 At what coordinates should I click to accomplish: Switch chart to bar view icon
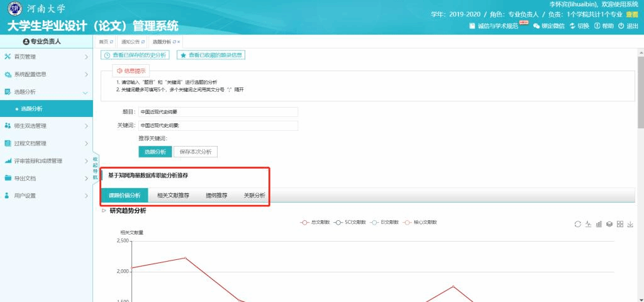click(x=599, y=224)
